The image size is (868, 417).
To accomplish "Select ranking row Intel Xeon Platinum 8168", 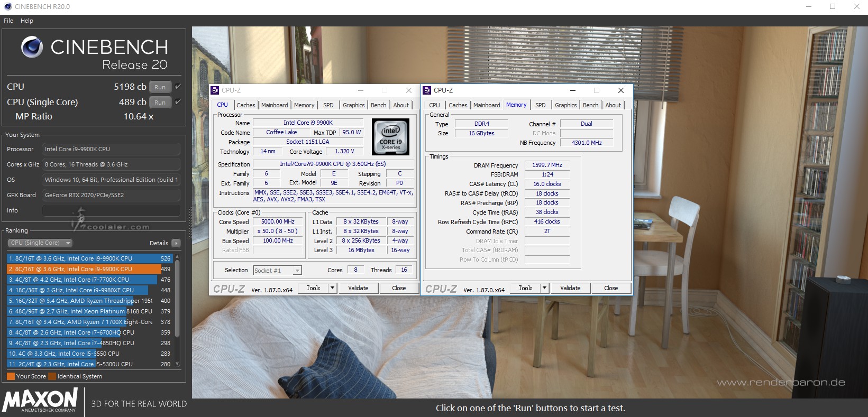I will tap(90, 311).
